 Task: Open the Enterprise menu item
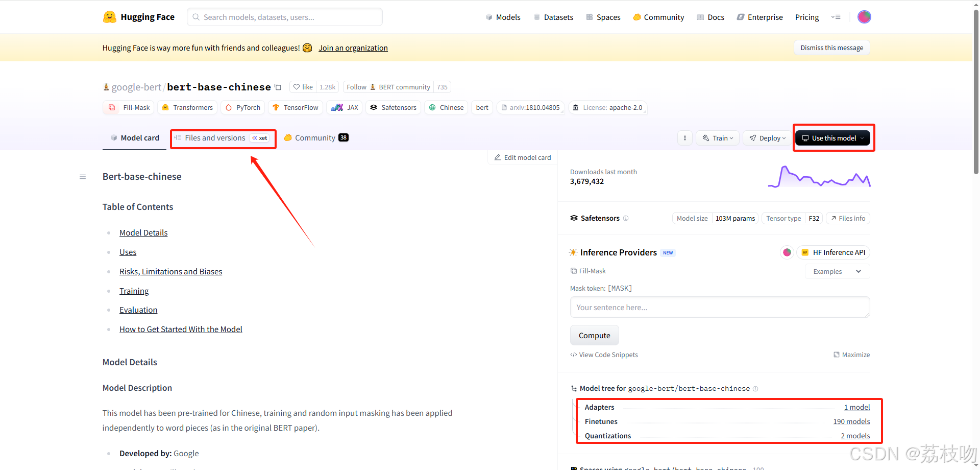coord(759,17)
